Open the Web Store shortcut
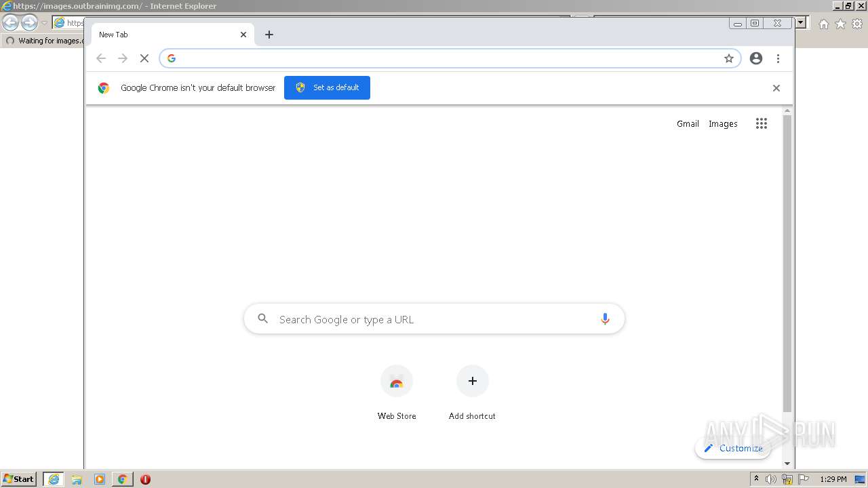Image resolution: width=868 pixels, height=488 pixels. click(x=397, y=393)
